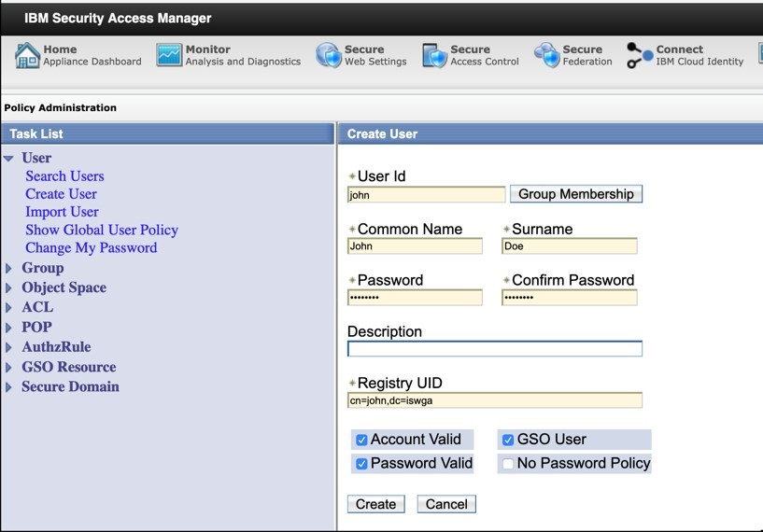Click the Create button
The image size is (763, 532).
pos(375,504)
